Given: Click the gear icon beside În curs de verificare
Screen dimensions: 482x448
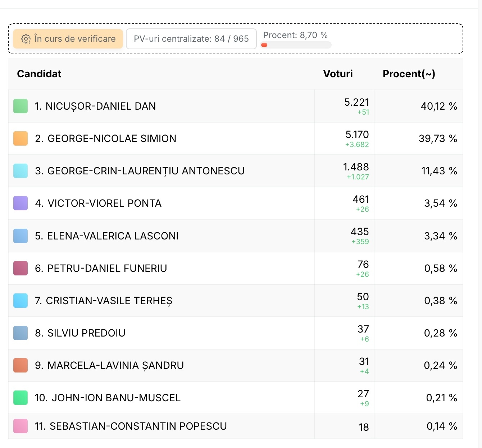Looking at the screenshot, I should click(26, 39).
